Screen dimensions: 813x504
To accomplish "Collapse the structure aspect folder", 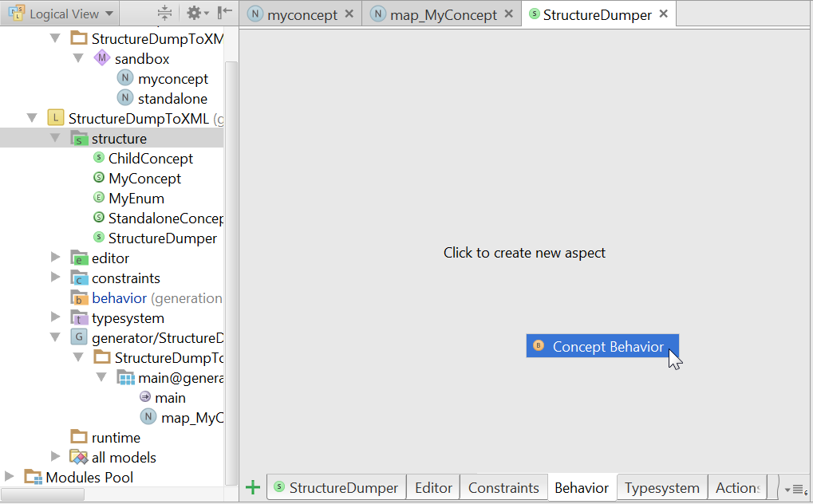I will tap(55, 139).
